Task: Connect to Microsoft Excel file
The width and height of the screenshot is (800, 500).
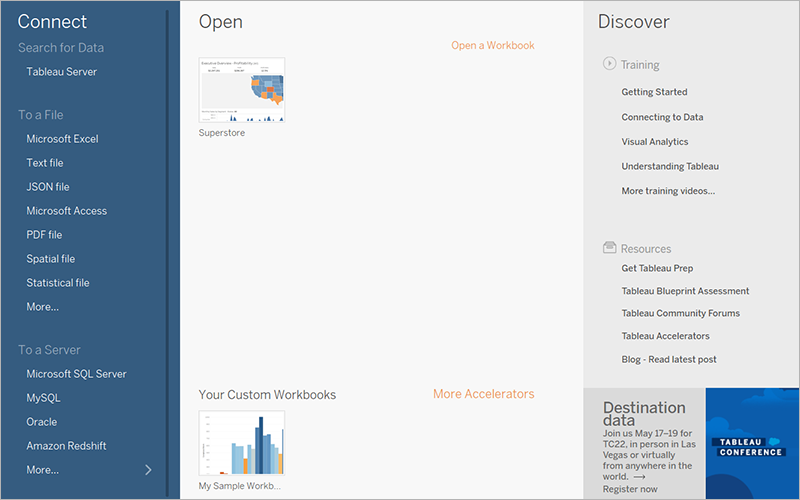Action: [x=62, y=139]
